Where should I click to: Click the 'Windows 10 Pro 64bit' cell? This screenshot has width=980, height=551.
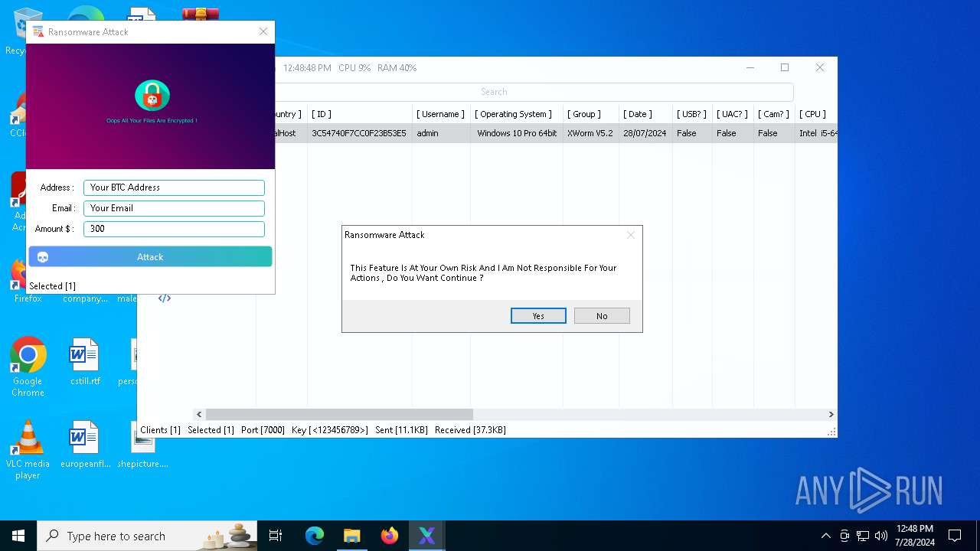517,133
